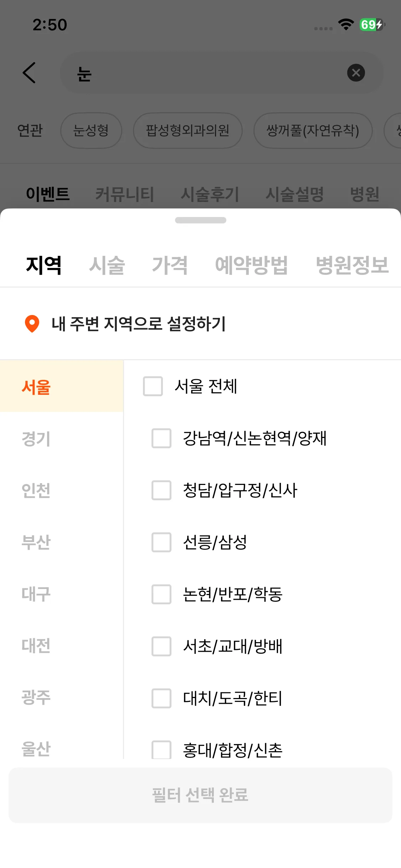The width and height of the screenshot is (401, 868).
Task: Check the 서울 전체 checkbox
Action: pyautogui.click(x=153, y=386)
